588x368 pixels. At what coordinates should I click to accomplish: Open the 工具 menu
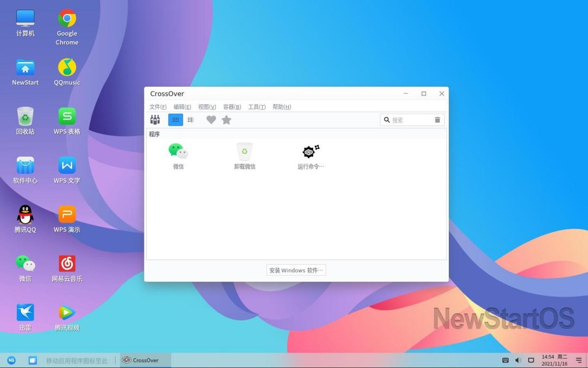(x=257, y=106)
